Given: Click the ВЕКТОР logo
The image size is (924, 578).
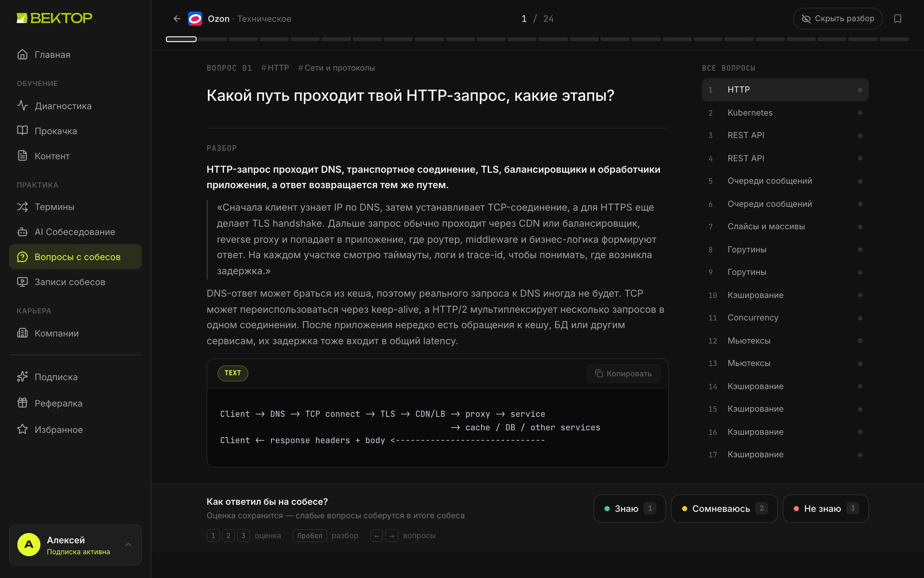Looking at the screenshot, I should 55,18.
